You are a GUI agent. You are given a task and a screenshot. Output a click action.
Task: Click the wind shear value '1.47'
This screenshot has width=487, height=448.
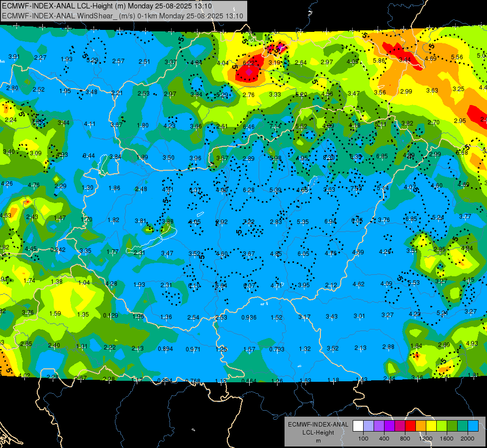[x=60, y=218]
